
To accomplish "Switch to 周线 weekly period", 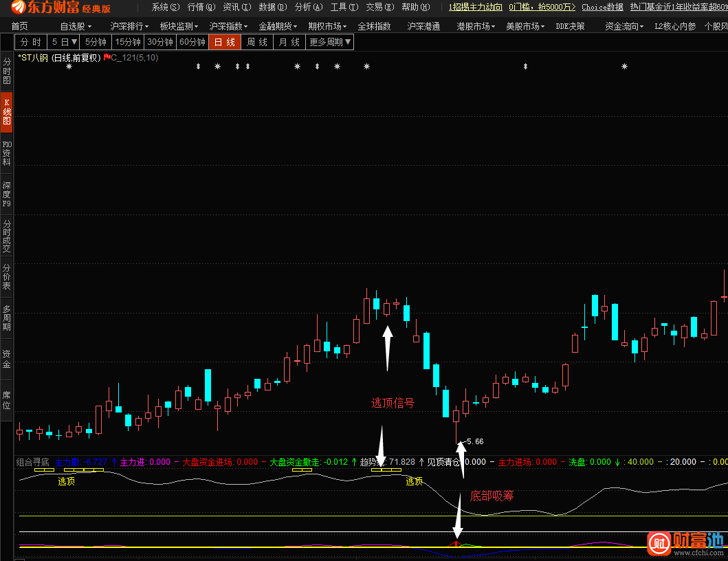I will coord(256,42).
